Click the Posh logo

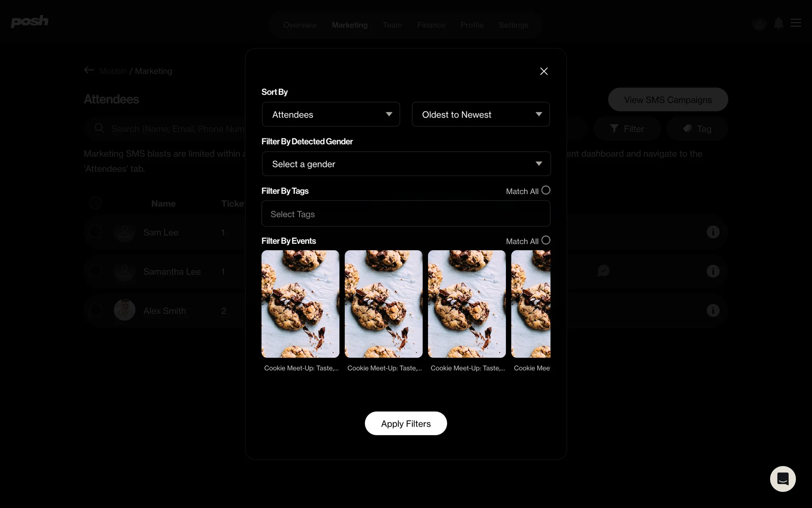pos(30,21)
